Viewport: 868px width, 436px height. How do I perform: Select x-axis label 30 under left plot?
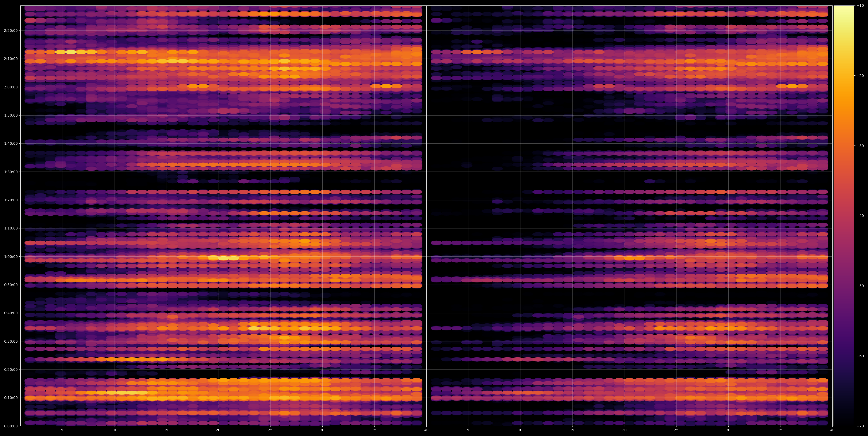pos(322,430)
